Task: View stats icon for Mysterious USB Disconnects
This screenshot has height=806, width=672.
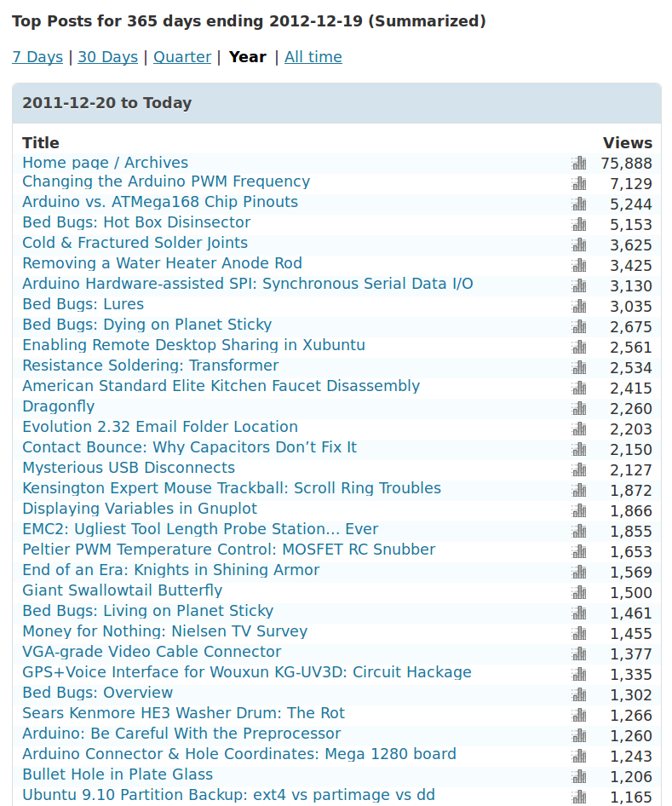Action: pos(579,469)
